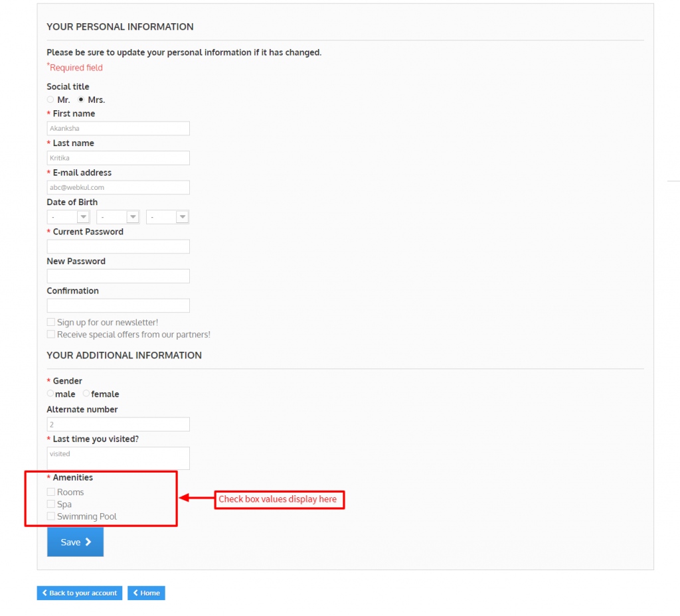Open the first Date of Birth dropdown

68,217
